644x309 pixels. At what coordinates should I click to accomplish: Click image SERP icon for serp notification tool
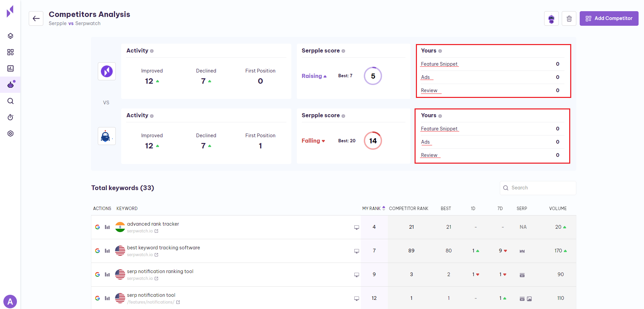529,299
